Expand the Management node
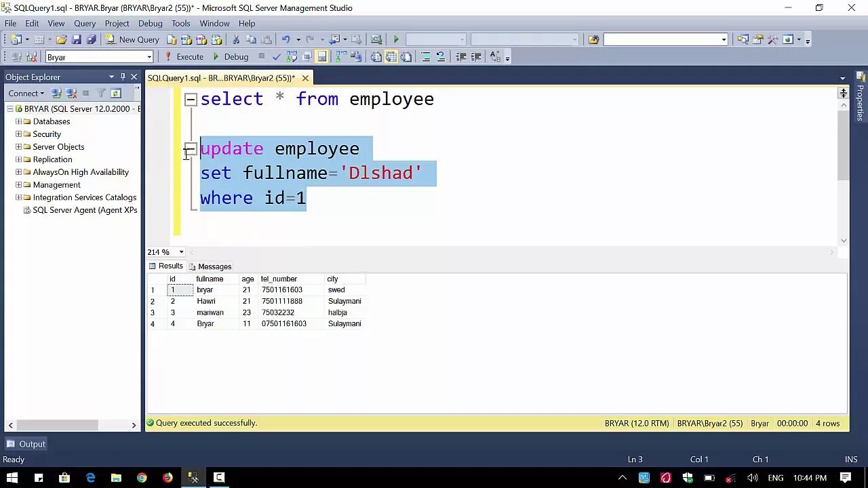The width and height of the screenshot is (868, 488). click(18, 184)
